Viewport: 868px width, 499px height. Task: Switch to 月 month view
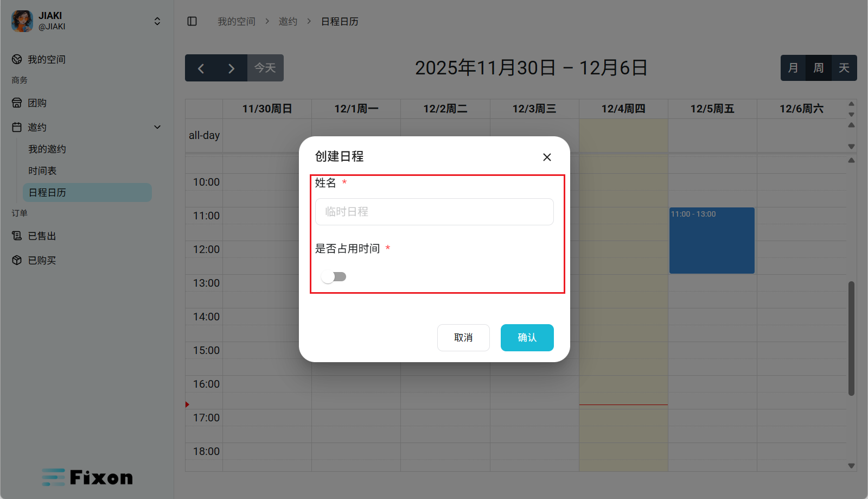point(793,68)
